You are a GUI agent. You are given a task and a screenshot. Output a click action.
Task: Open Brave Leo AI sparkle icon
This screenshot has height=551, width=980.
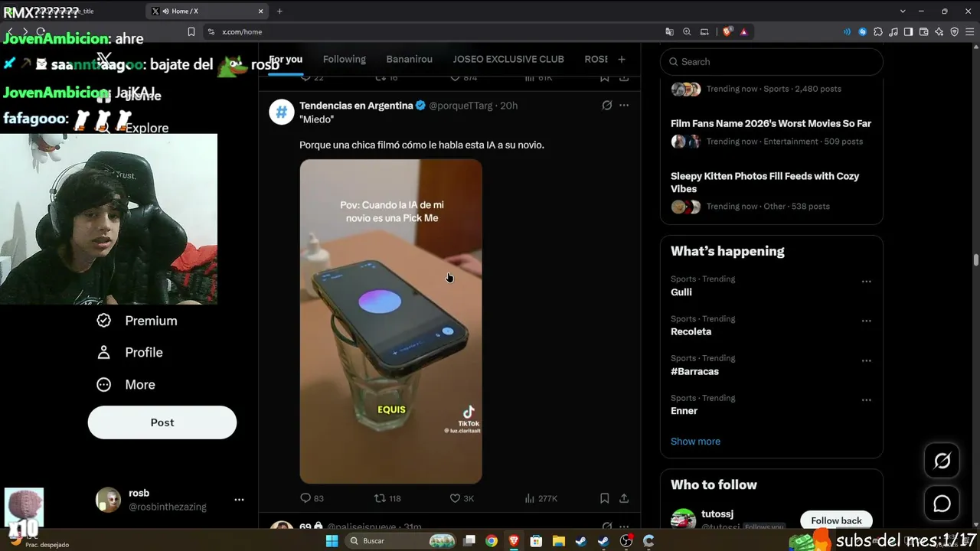tap(939, 31)
